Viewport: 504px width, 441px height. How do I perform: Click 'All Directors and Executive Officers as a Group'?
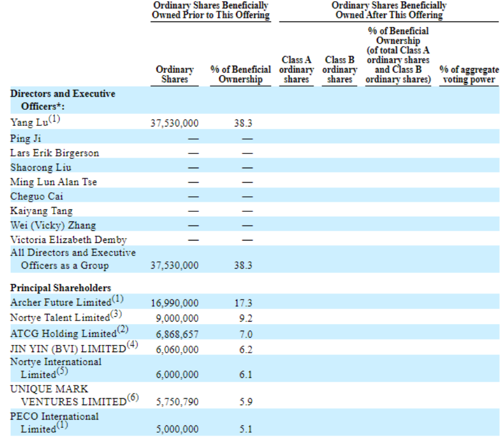tap(73, 259)
